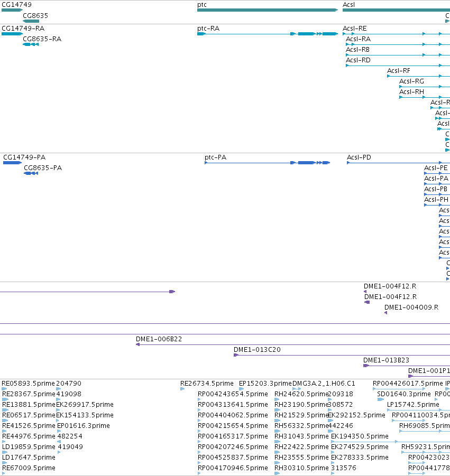The height and width of the screenshot is (476, 450).
Task: Select the RP004313641.5prime EST label
Action: point(233,405)
